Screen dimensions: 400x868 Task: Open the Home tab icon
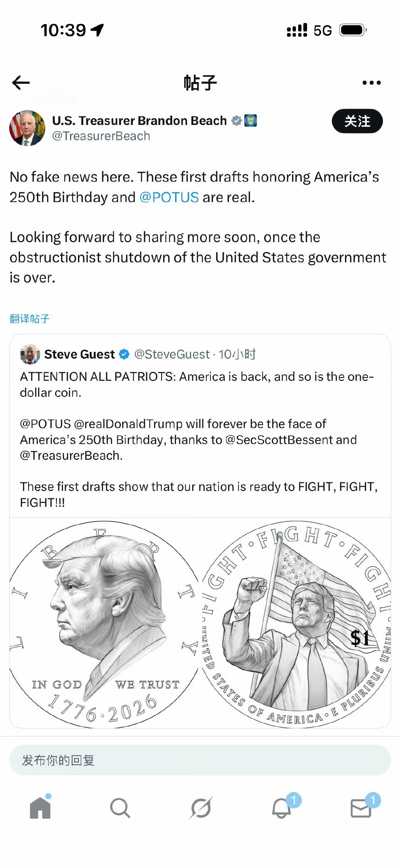click(x=40, y=808)
